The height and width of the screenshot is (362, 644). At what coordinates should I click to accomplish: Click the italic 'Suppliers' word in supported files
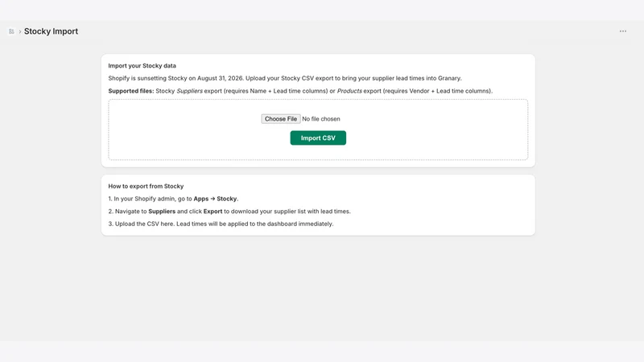189,91
